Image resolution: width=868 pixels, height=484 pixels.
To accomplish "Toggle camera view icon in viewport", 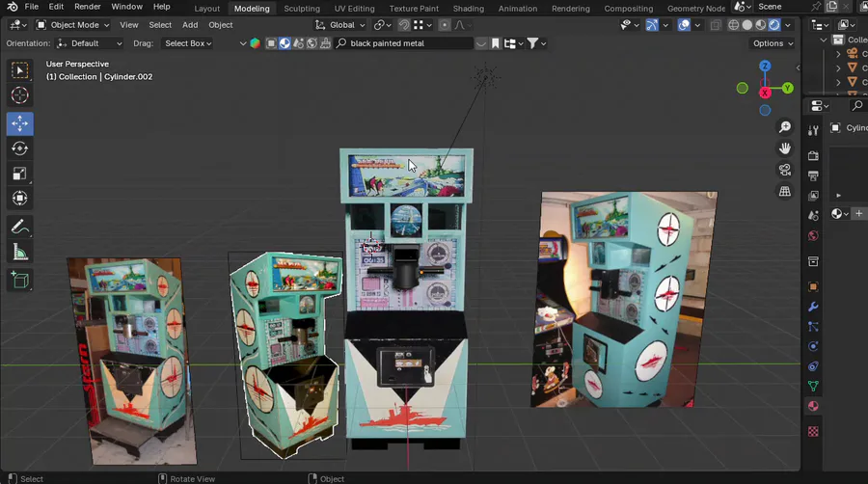I will point(784,170).
